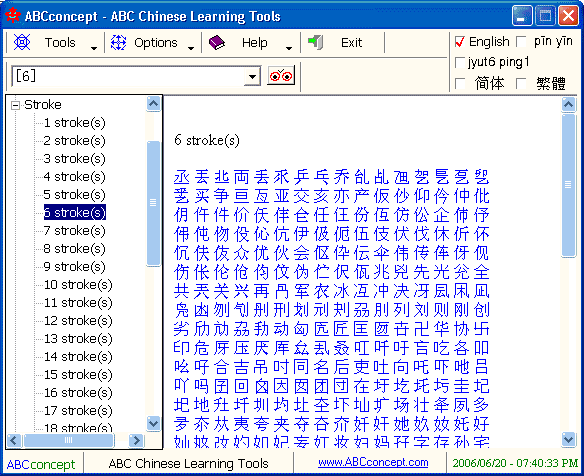The height and width of the screenshot is (476, 584).
Task: Check the 繁體 traditional checkbox
Action: (x=521, y=83)
